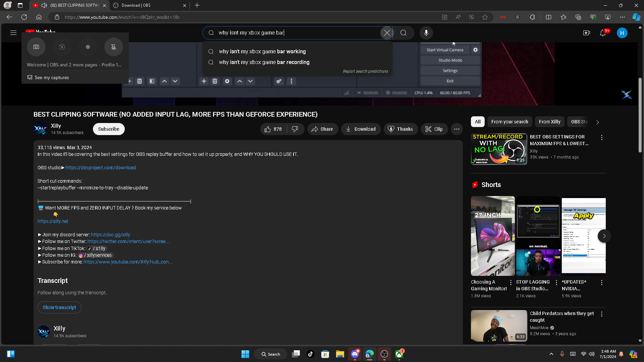Select the All filter chip

[x=478, y=122]
